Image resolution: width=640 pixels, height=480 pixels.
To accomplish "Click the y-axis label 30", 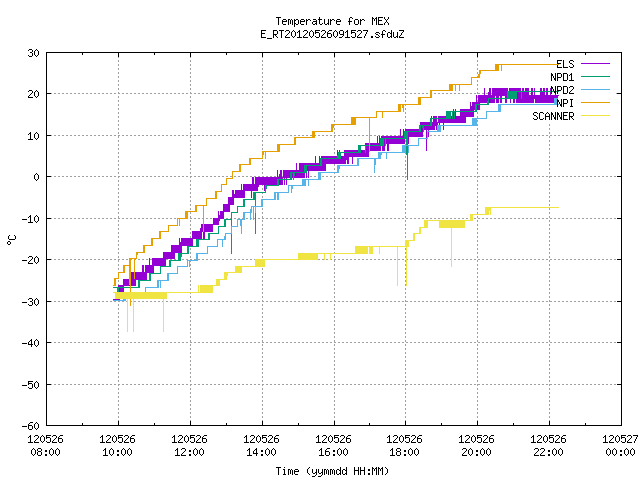I will click(33, 53).
